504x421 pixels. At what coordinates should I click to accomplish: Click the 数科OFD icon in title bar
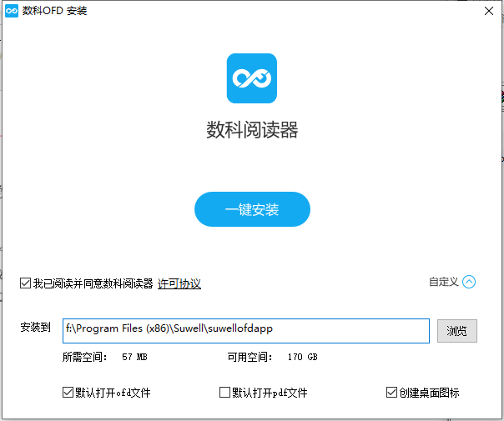[12, 12]
